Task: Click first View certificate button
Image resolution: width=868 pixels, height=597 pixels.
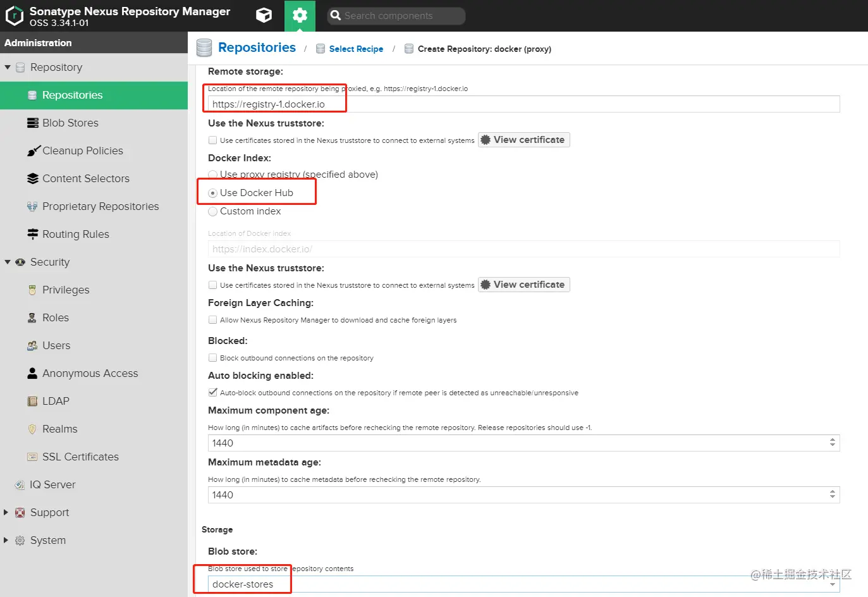Action: click(x=523, y=140)
